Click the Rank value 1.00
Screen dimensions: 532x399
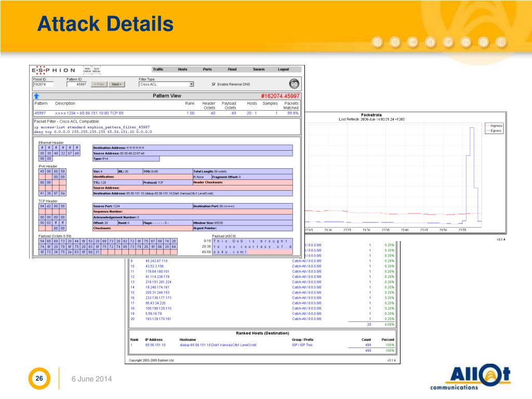(x=190, y=113)
